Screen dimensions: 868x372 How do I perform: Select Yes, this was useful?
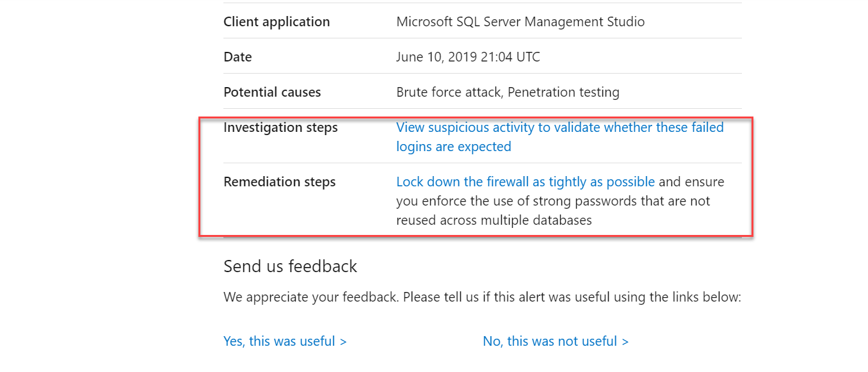pos(279,341)
